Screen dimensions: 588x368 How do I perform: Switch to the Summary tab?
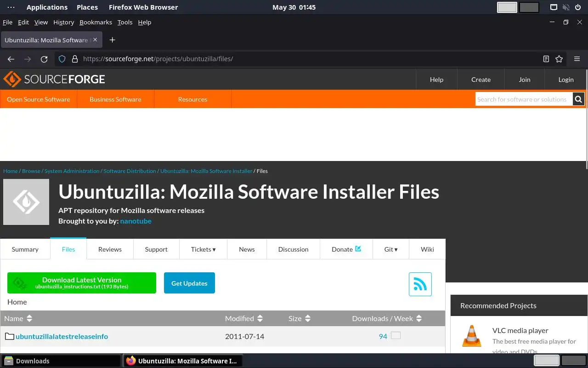pyautogui.click(x=25, y=249)
